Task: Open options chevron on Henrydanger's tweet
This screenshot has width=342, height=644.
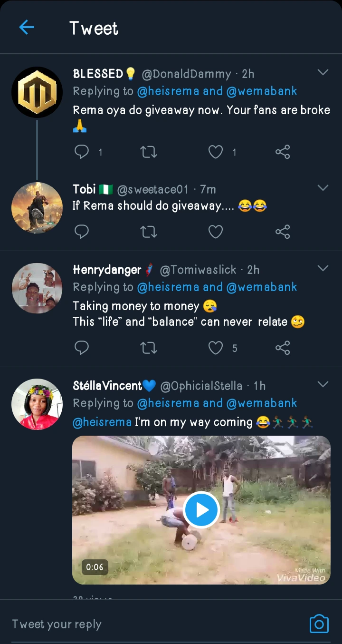Action: click(x=323, y=268)
